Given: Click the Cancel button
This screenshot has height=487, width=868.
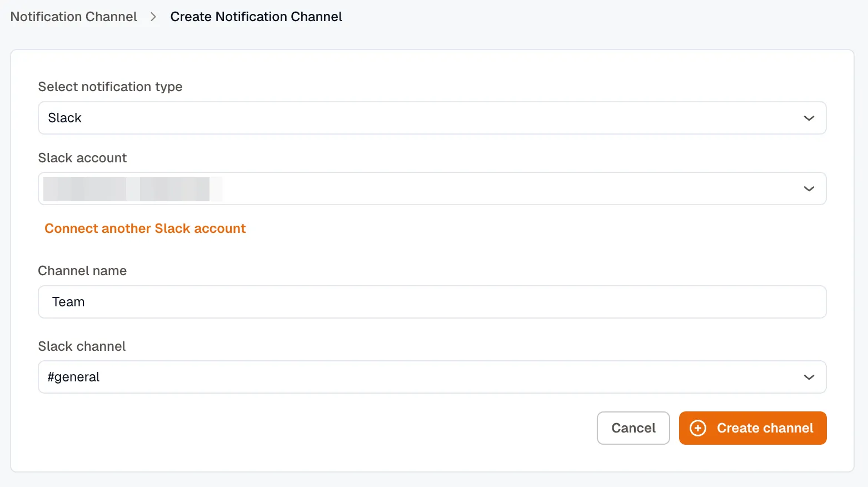Looking at the screenshot, I should [x=633, y=428].
